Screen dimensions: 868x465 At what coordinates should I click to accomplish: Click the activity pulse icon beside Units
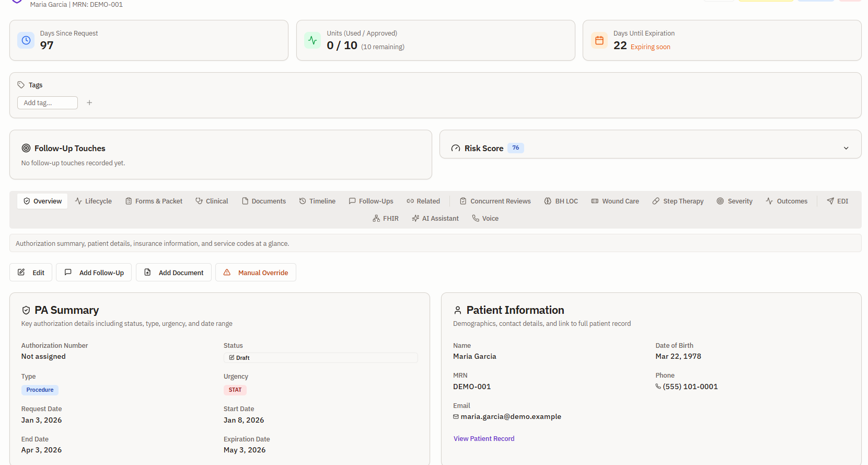coord(313,40)
